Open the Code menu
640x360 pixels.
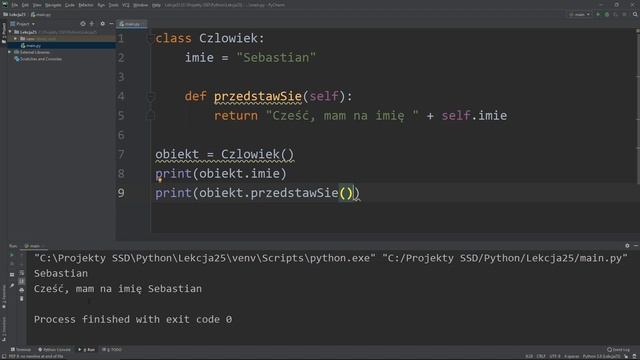pyautogui.click(x=70, y=5)
